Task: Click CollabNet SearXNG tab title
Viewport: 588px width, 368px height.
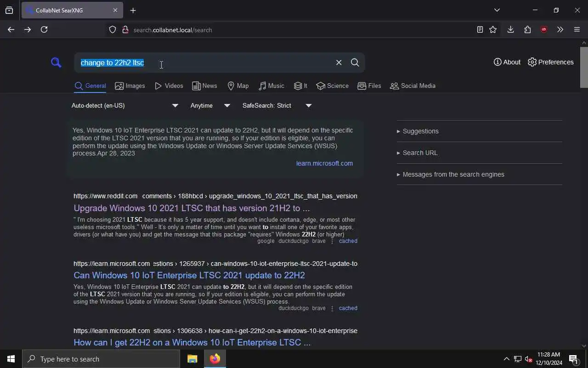Action: tap(59, 10)
